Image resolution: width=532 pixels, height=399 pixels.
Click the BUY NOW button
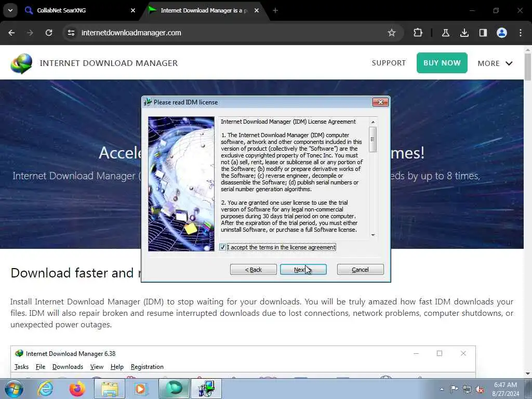[442, 63]
